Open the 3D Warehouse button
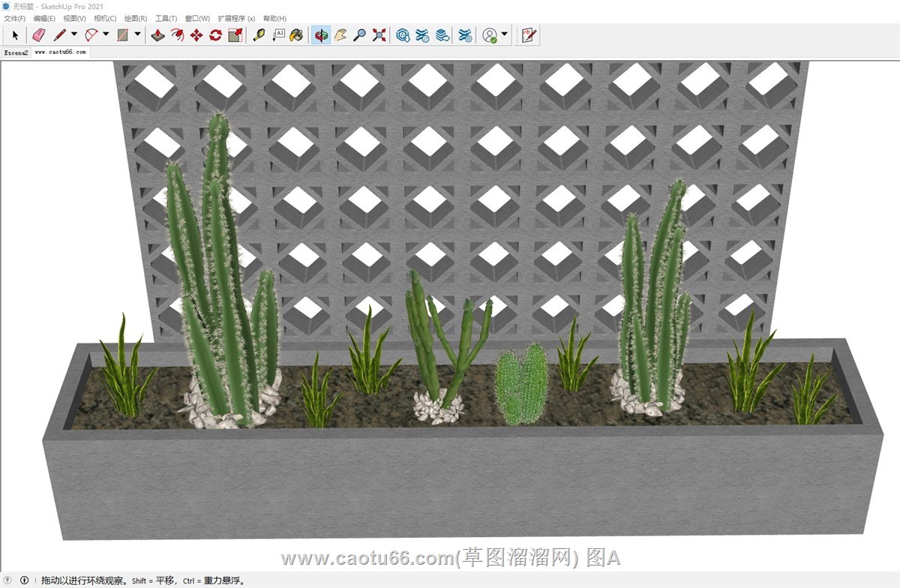 point(403,34)
